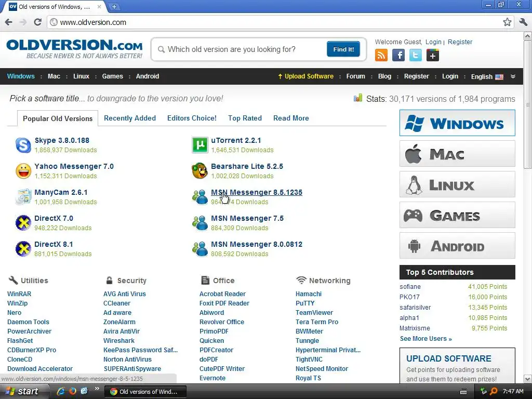532x399 pixels.
Task: Expand quick launch overflow chevron
Action: click(97, 389)
